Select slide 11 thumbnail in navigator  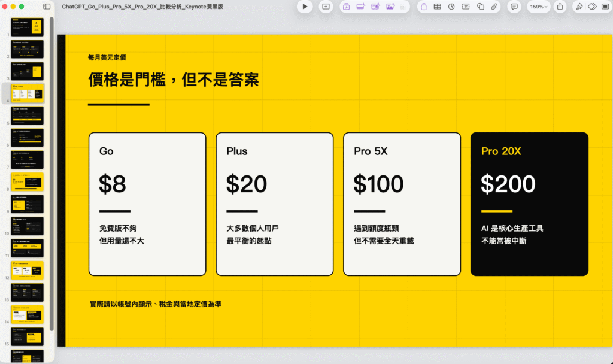[x=27, y=248]
